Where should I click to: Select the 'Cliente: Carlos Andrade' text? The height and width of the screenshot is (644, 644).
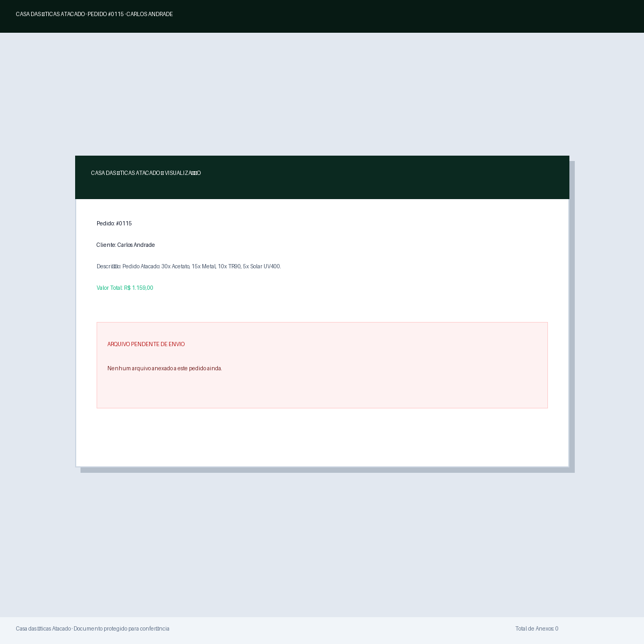click(126, 245)
